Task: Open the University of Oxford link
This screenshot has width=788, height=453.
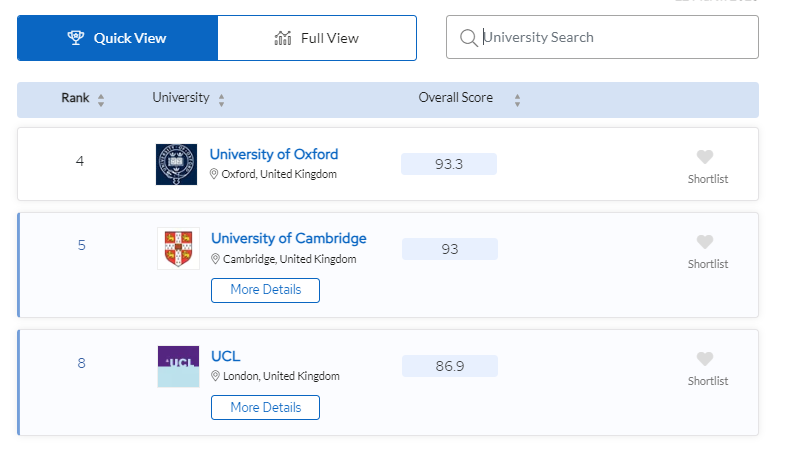Action: (x=274, y=154)
